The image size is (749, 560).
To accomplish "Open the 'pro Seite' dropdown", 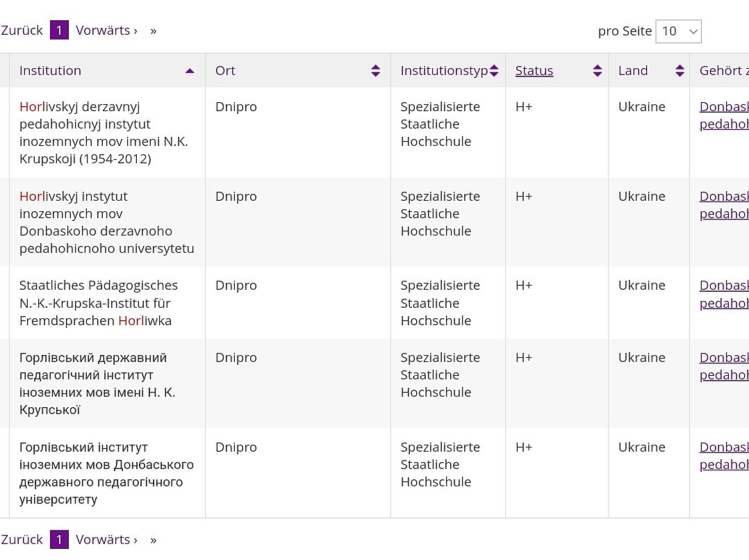I will click(678, 31).
